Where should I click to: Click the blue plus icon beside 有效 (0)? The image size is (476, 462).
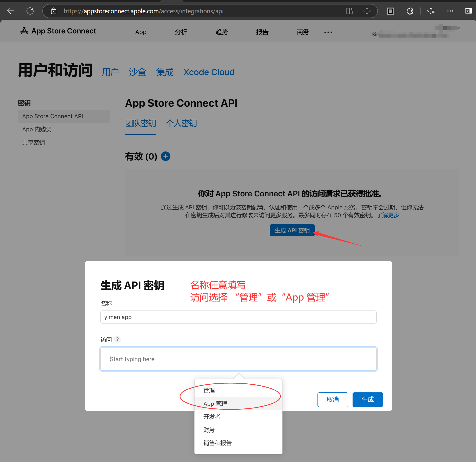(x=166, y=156)
